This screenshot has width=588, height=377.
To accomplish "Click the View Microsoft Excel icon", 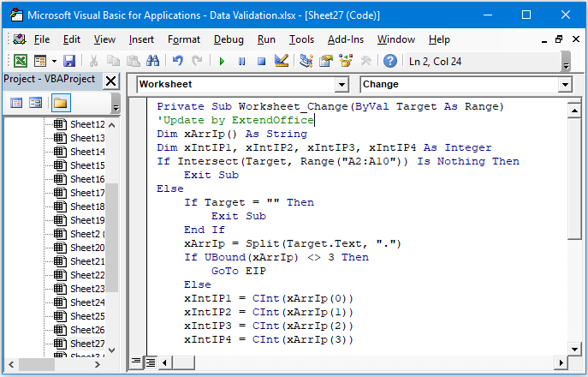I will tap(21, 61).
